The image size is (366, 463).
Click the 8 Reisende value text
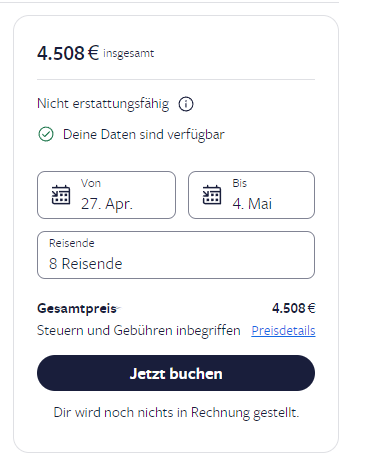click(x=86, y=264)
